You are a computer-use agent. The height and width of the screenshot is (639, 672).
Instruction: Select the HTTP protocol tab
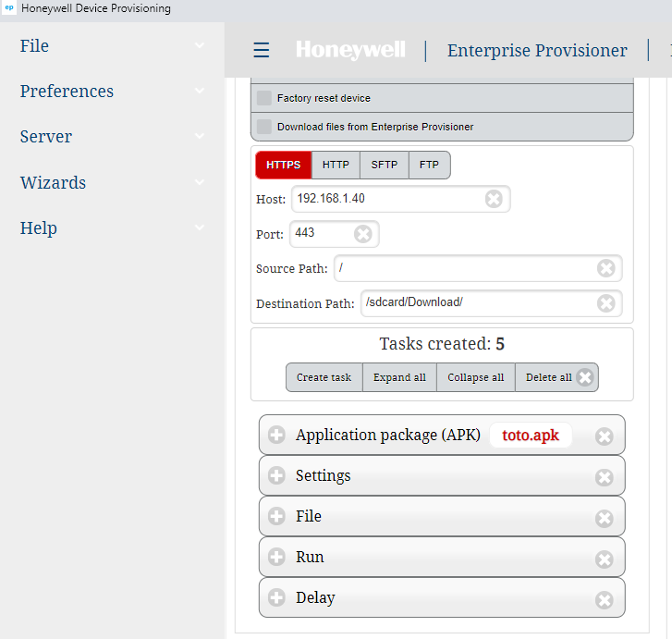click(336, 166)
